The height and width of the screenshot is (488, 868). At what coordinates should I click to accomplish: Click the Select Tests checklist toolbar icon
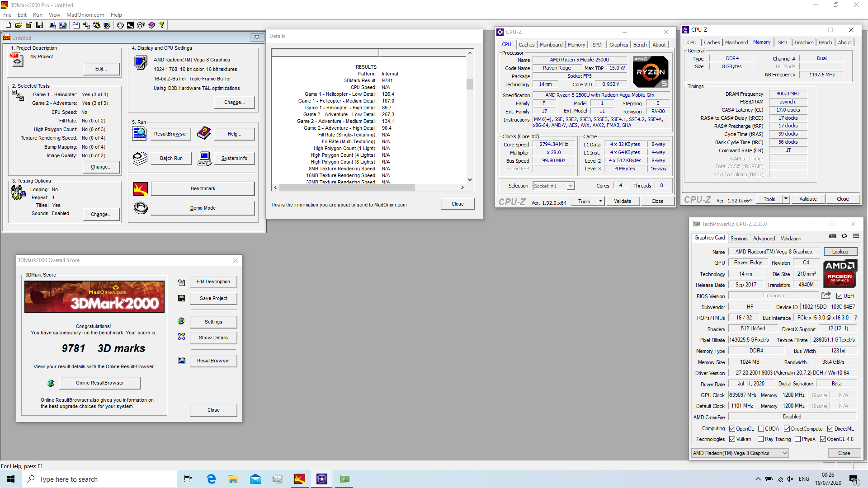click(86, 25)
